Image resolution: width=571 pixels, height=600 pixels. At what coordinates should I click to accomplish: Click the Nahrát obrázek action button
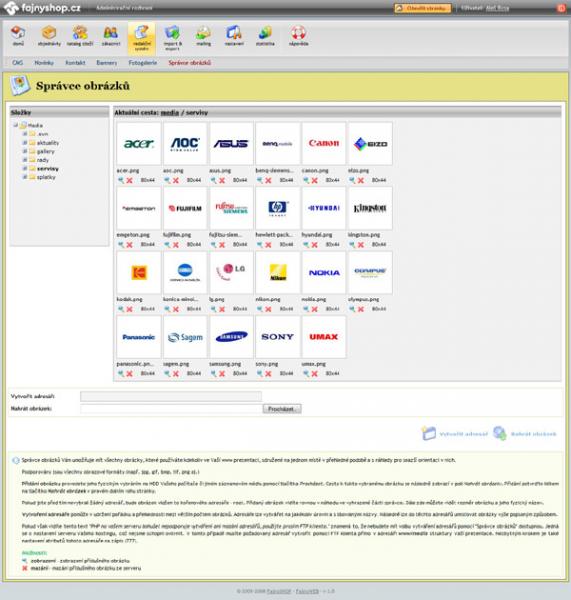coord(525,434)
